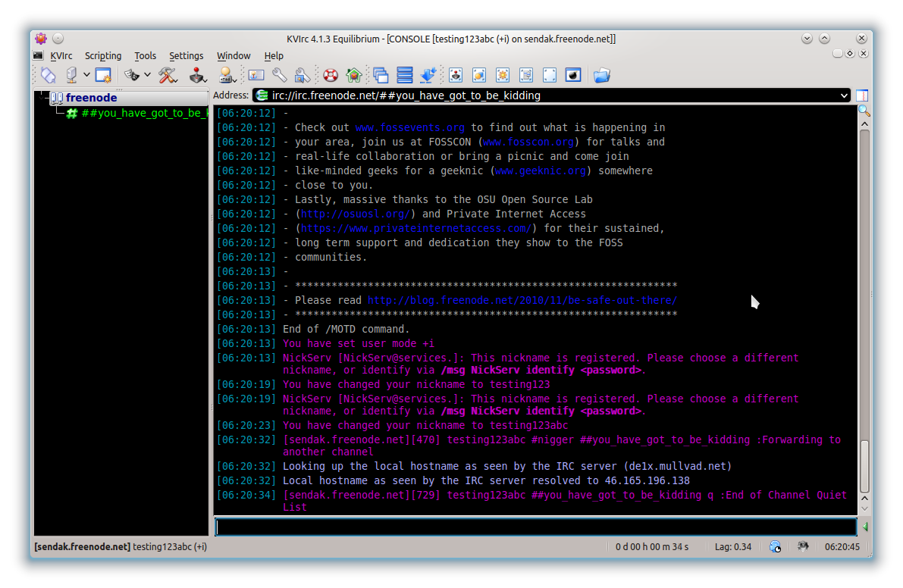Click the theater masks identity icon
Viewport: 903px width, 588px height.
pos(132,75)
